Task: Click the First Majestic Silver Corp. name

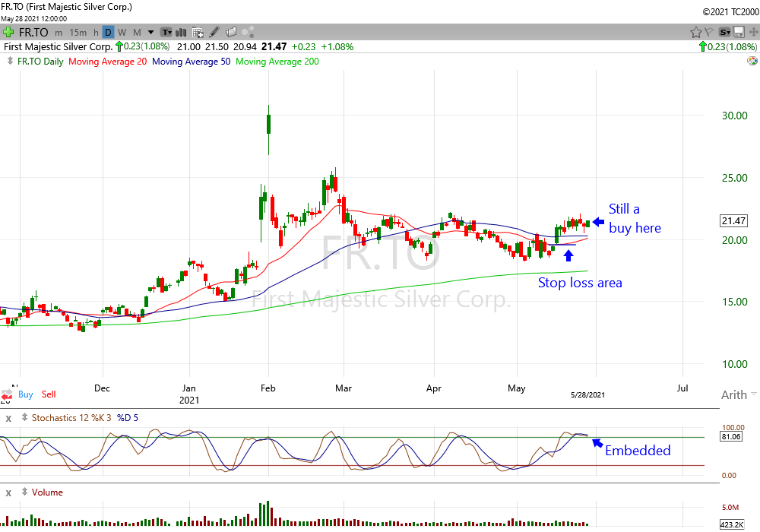Action: pos(59,47)
